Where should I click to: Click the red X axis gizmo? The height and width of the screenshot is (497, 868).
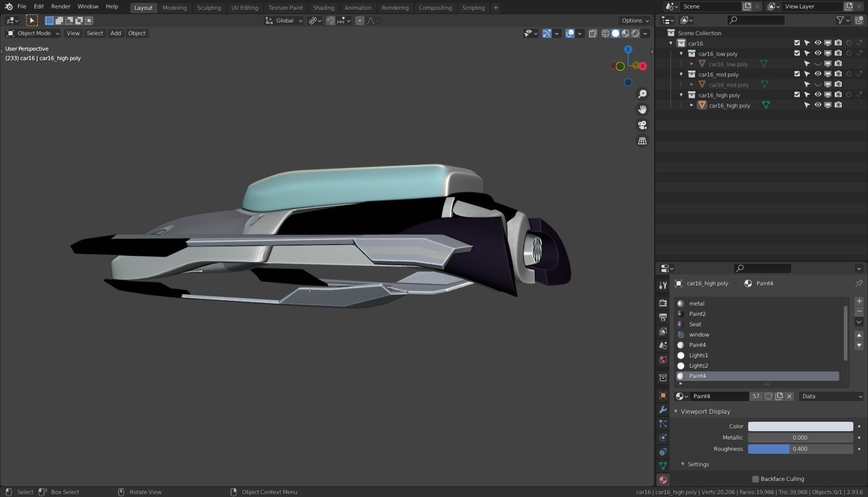[642, 66]
